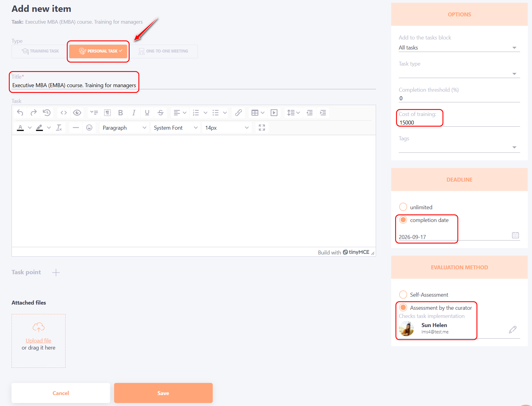Open the source code view icon
Viewport: 532px width, 406px height.
pyautogui.click(x=63, y=113)
